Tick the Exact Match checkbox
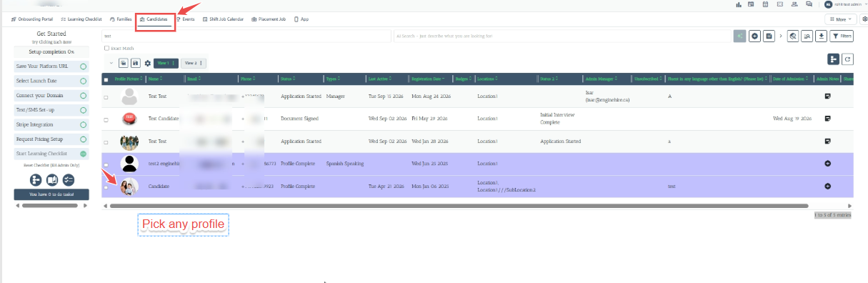 click(106, 49)
